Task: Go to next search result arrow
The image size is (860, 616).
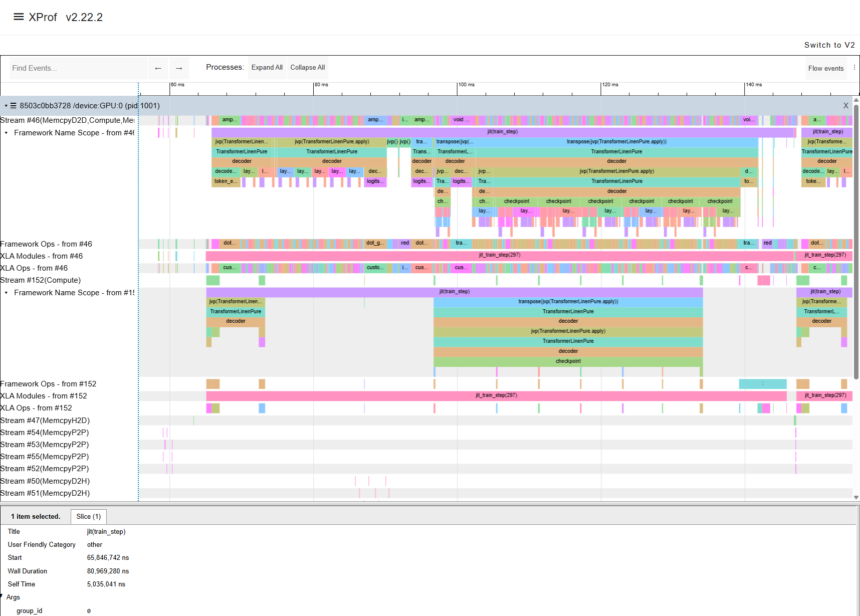Action: pyautogui.click(x=179, y=68)
